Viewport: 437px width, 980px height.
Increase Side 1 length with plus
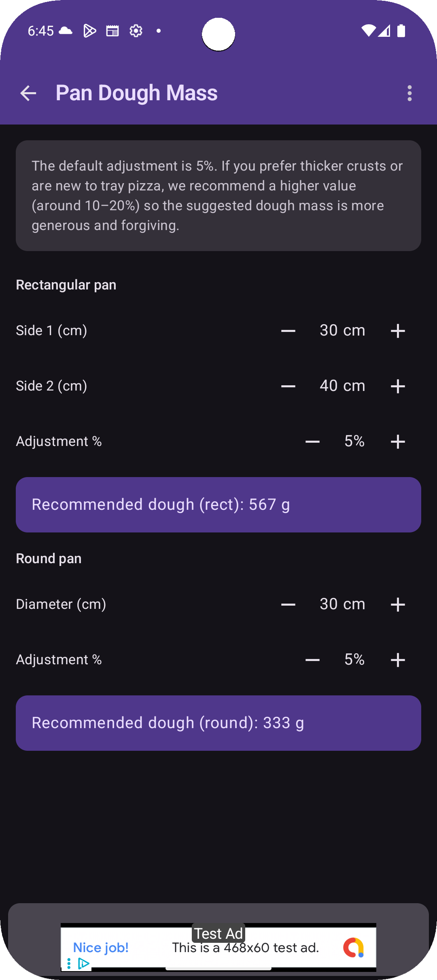[x=398, y=331]
